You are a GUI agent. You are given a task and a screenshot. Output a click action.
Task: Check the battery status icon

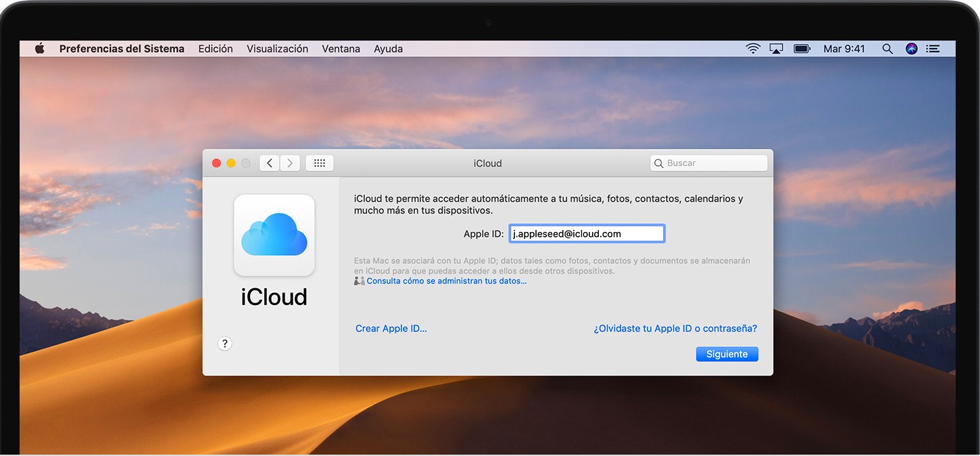pos(802,49)
